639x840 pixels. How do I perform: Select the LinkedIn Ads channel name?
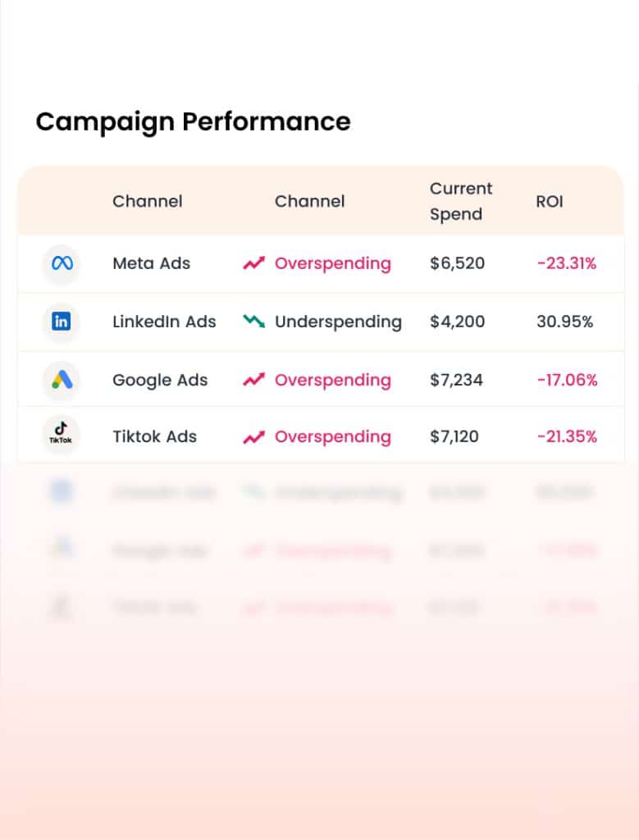[164, 322]
